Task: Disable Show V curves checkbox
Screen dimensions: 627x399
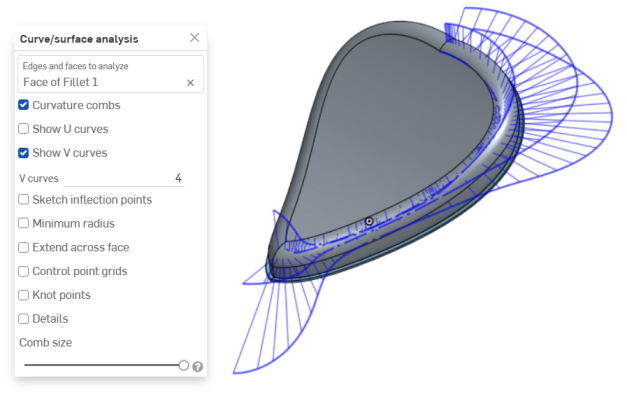Action: 24,153
